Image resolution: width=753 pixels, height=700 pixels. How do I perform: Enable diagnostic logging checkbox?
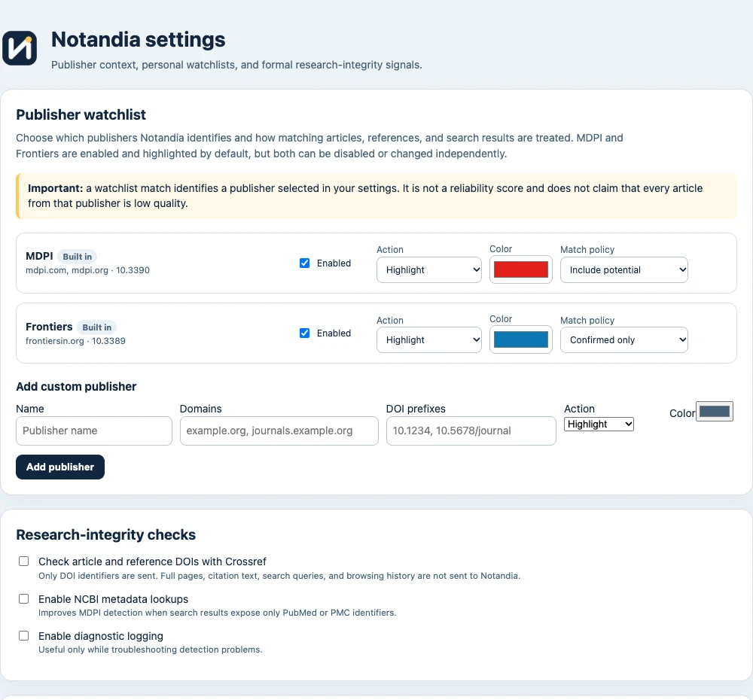click(23, 636)
